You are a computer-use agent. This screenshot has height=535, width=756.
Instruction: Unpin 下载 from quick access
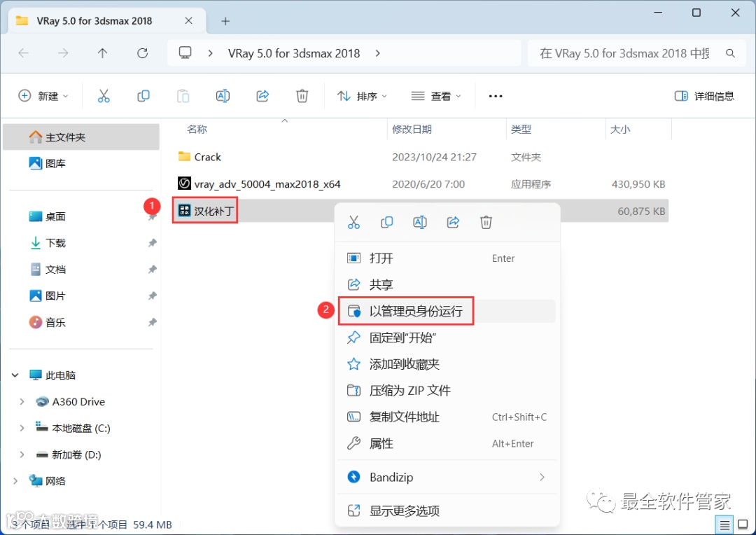click(x=153, y=243)
